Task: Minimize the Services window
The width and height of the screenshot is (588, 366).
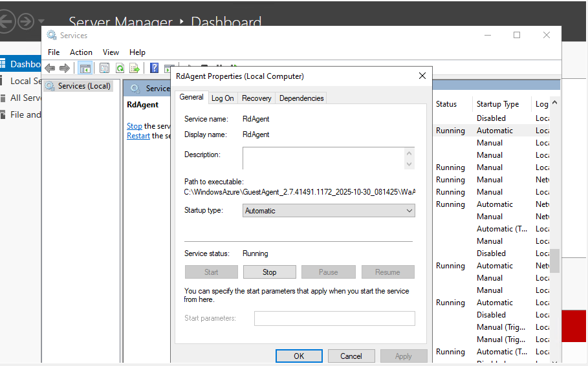Action: (x=488, y=35)
